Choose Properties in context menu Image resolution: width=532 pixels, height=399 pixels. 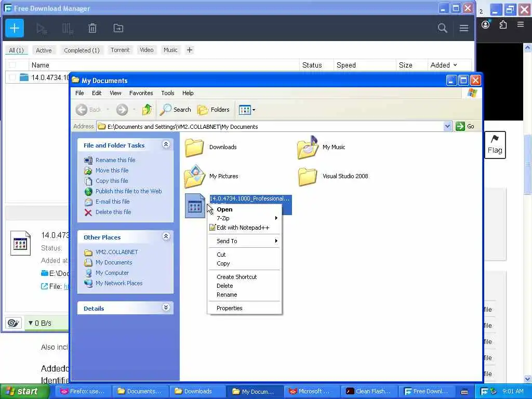[x=244, y=308]
